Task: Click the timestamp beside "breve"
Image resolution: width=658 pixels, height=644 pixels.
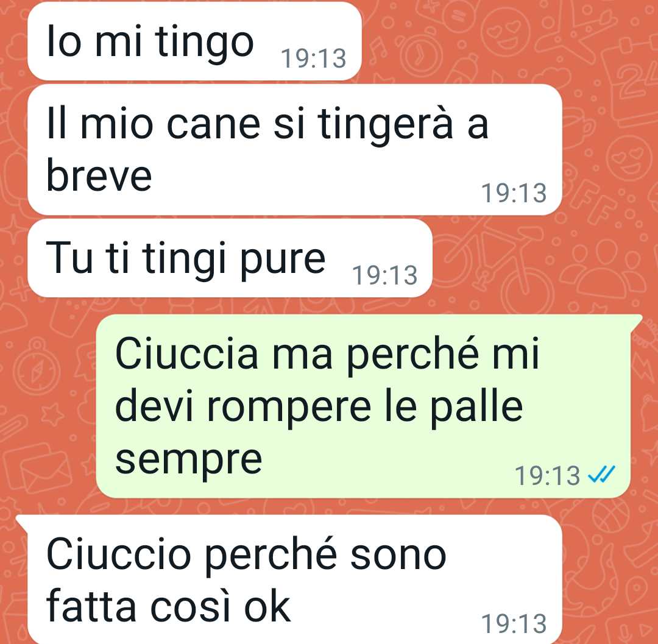Action: coord(514,193)
